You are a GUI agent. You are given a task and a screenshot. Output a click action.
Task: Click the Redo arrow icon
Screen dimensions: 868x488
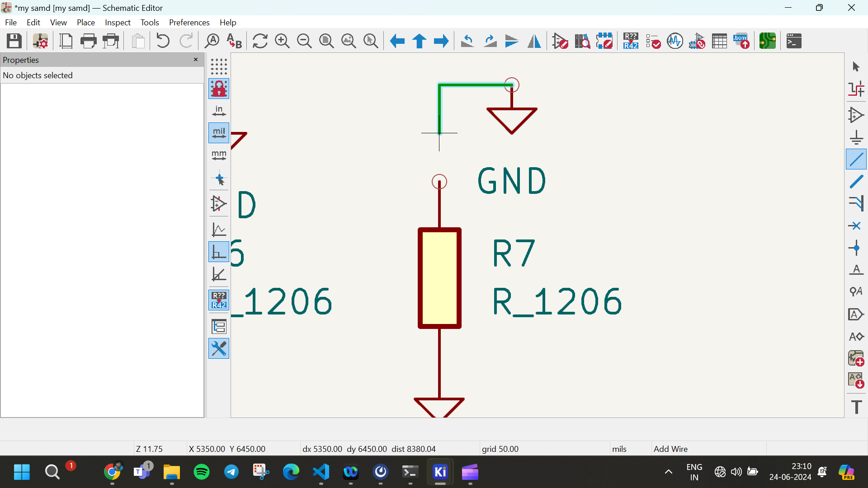click(186, 41)
